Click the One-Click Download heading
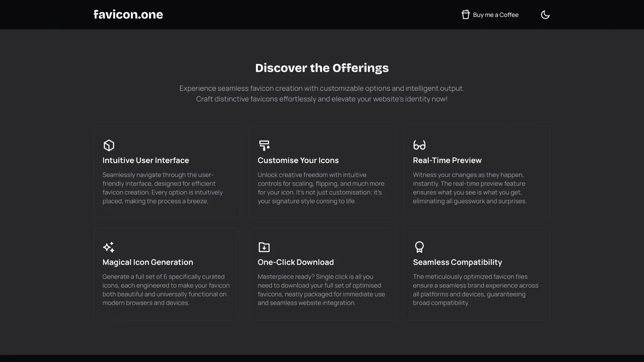The width and height of the screenshot is (644, 362). point(296,262)
